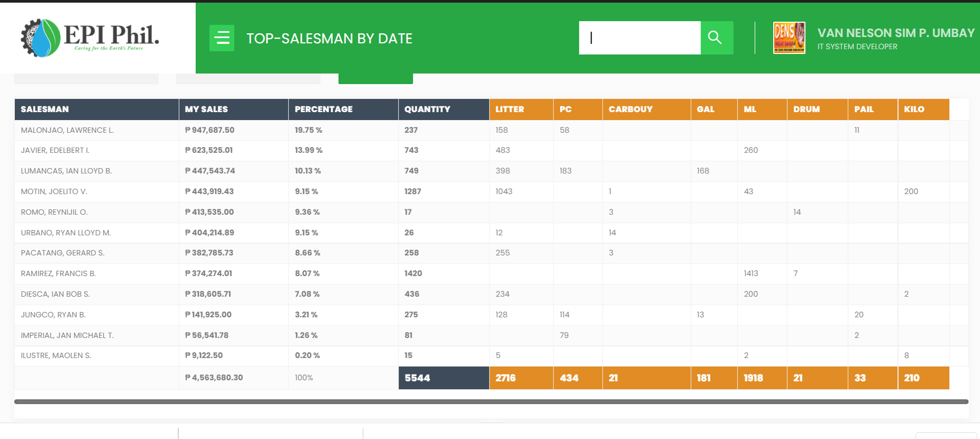This screenshot has width=980, height=439.
Task: Select RAMIREZ, FRANCIS B. row
Action: 491,273
